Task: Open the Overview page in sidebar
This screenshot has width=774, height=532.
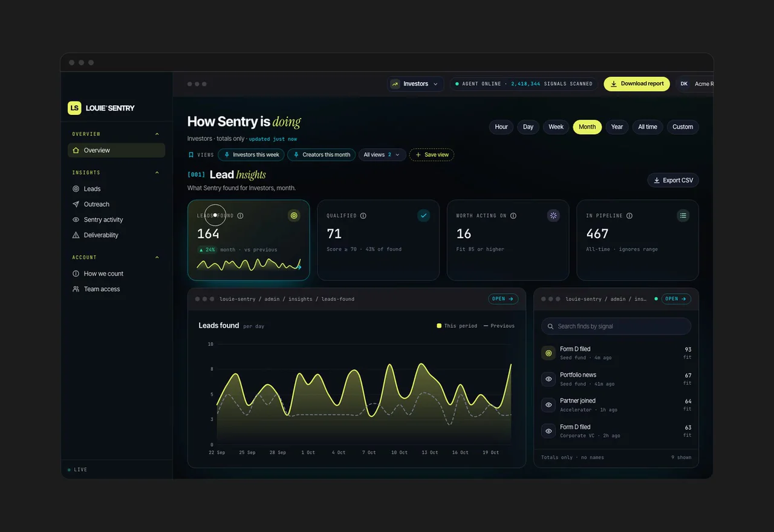Action: click(116, 150)
